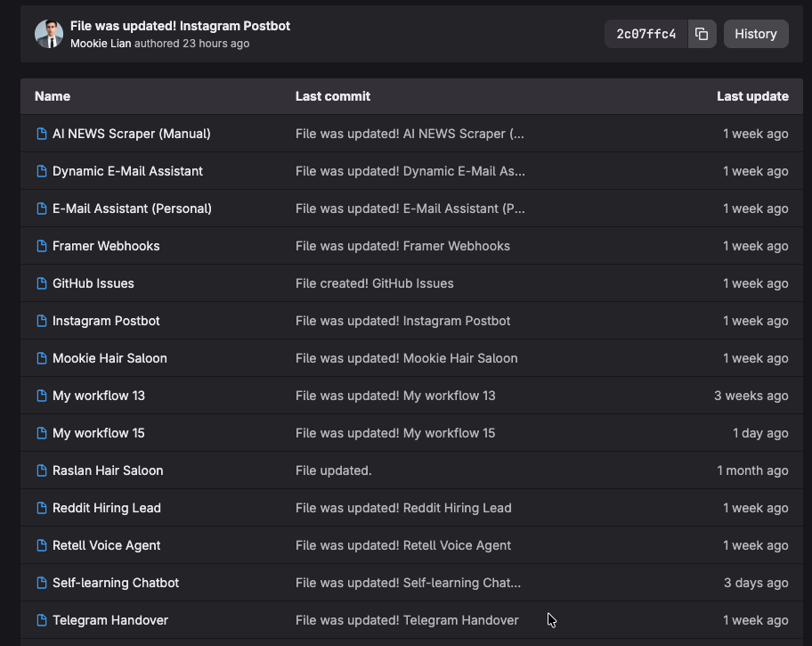Copy the commit SHA with the copy icon

click(x=702, y=34)
